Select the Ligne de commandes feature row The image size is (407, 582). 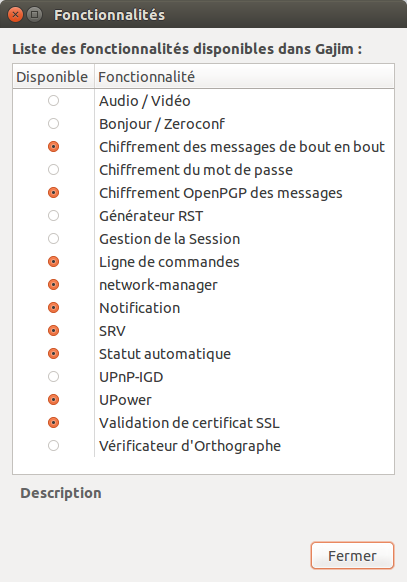pyautogui.click(x=203, y=262)
